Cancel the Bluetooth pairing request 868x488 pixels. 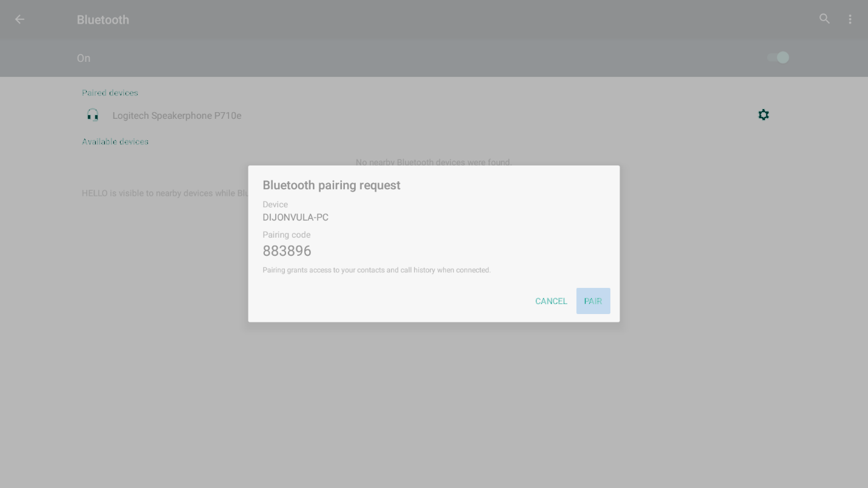tap(551, 301)
